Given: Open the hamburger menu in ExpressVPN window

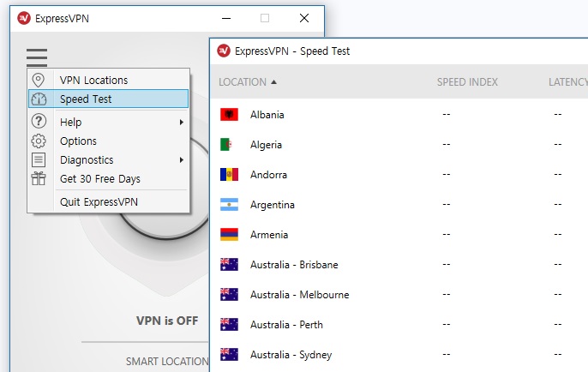Looking at the screenshot, I should pos(37,57).
